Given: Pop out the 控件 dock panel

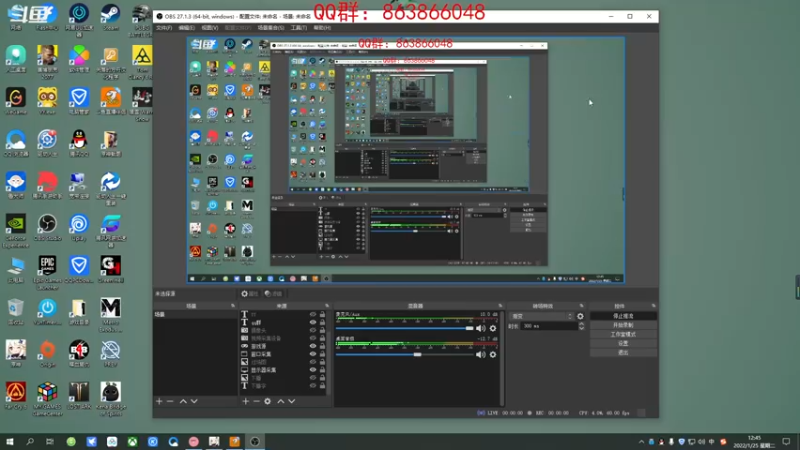Looking at the screenshot, I should (654, 306).
